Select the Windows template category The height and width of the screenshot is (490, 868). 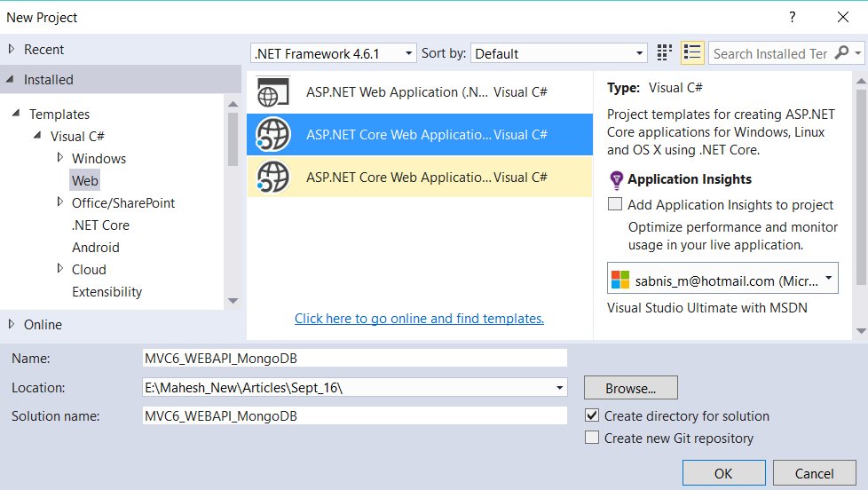(x=99, y=159)
